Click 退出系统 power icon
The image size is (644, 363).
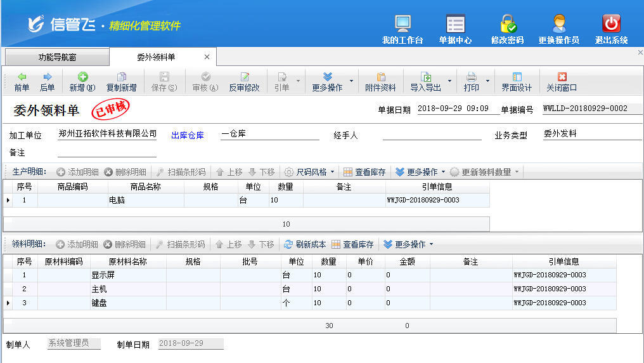tap(611, 29)
